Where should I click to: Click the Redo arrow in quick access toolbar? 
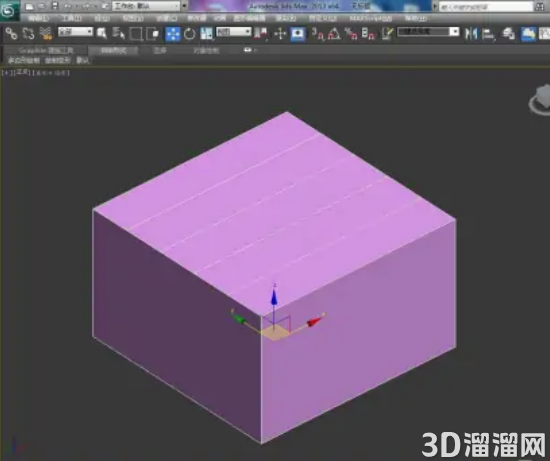point(86,6)
